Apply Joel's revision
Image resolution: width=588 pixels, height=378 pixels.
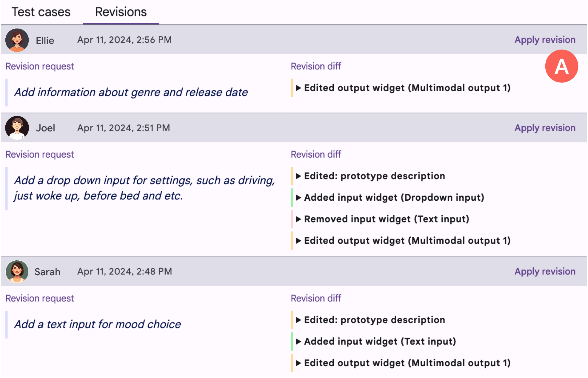click(x=545, y=128)
